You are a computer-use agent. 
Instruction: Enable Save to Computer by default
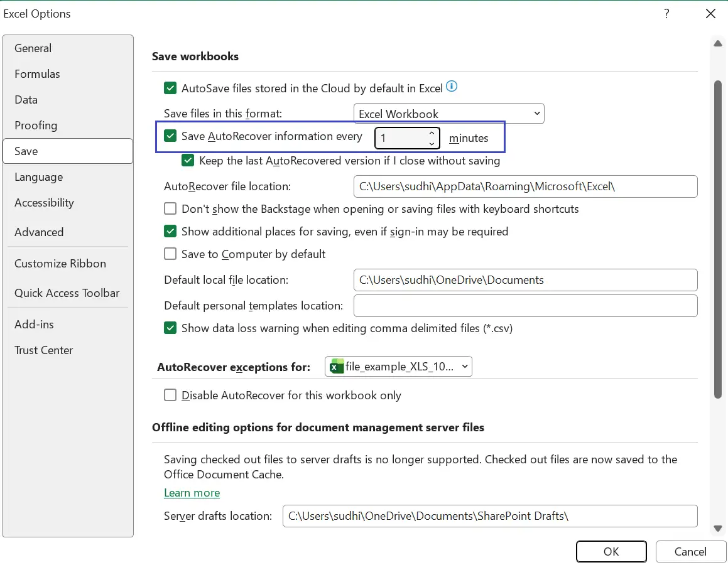[x=170, y=254]
